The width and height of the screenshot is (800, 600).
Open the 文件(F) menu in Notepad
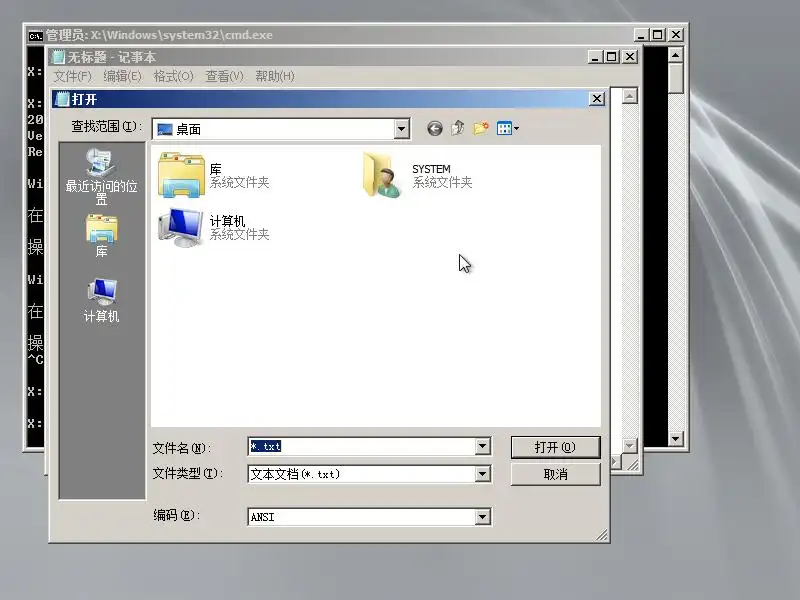[72, 77]
